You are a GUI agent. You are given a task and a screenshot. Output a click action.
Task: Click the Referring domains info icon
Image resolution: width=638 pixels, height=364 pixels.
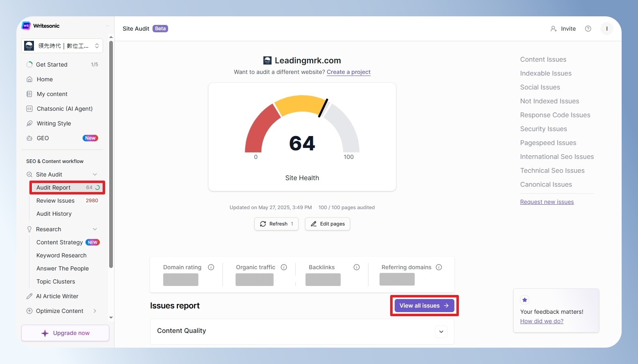439,267
